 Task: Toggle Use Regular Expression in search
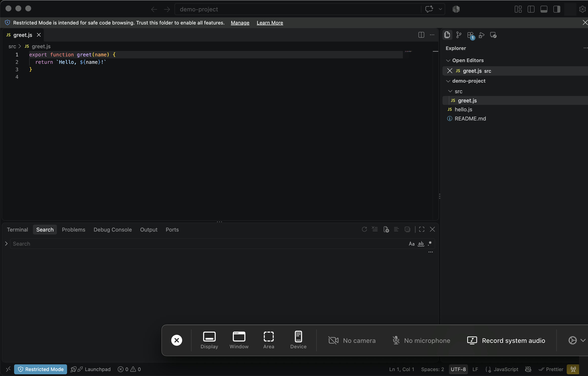[430, 243]
